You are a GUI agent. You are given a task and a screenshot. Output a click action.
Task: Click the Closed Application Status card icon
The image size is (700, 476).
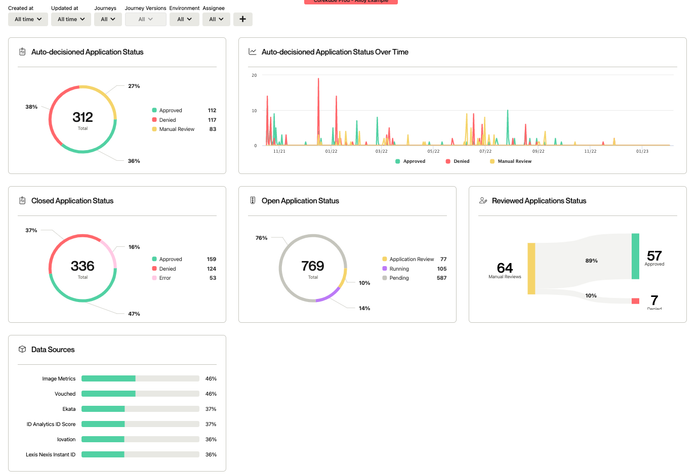[22, 201]
